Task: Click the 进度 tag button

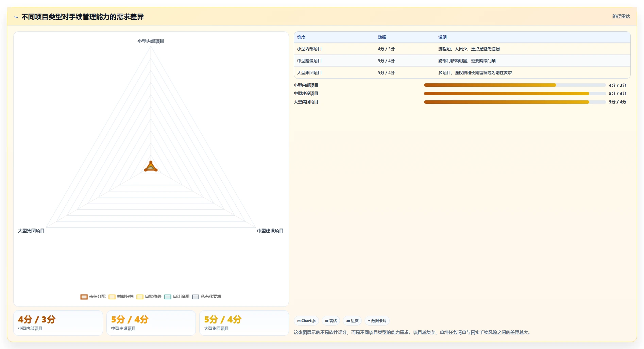Action: [352, 321]
